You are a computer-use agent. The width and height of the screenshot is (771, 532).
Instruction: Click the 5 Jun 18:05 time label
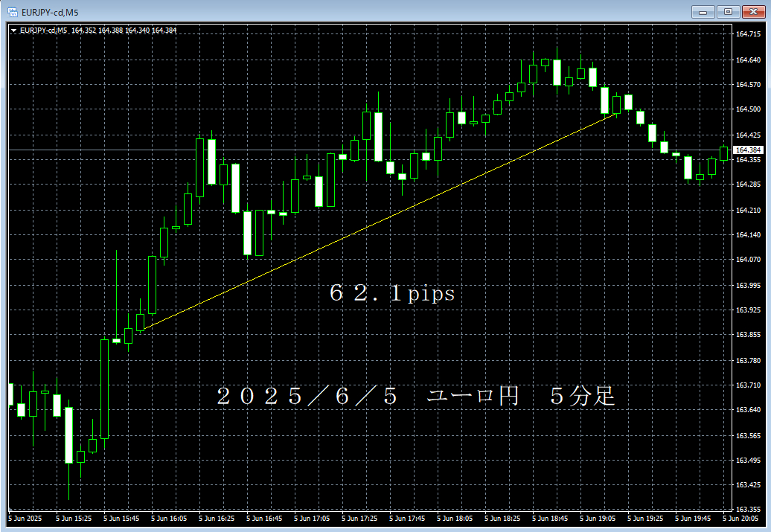click(x=455, y=519)
